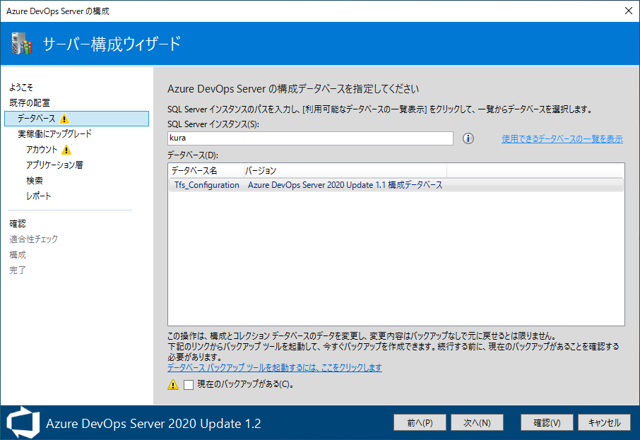Open the 使用できるデータベースの一覧を表示 link

pos(562,139)
